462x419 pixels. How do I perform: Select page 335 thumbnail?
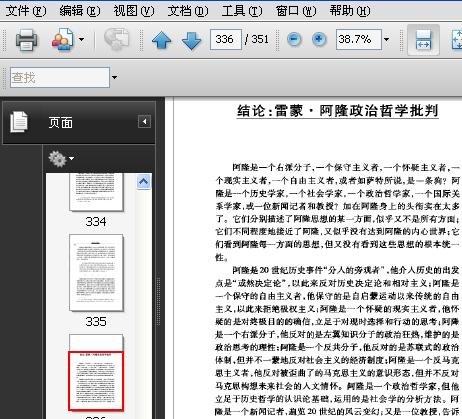96,273
